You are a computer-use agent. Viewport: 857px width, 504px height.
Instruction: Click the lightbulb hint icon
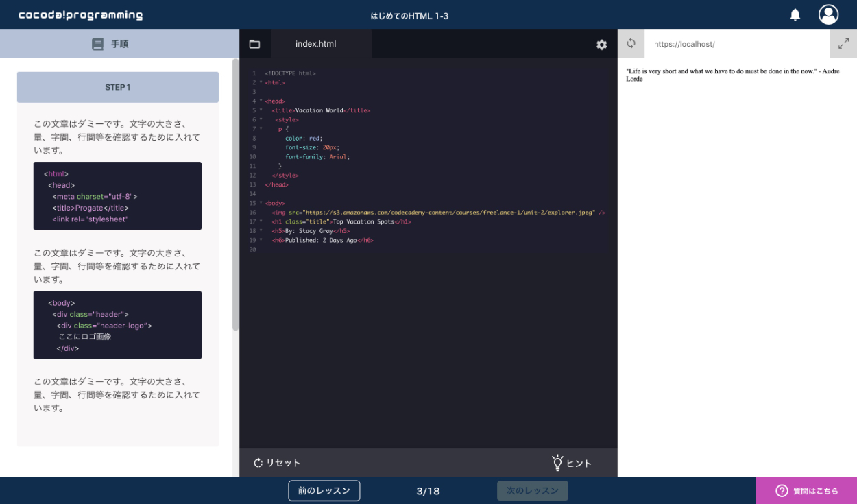tap(557, 463)
